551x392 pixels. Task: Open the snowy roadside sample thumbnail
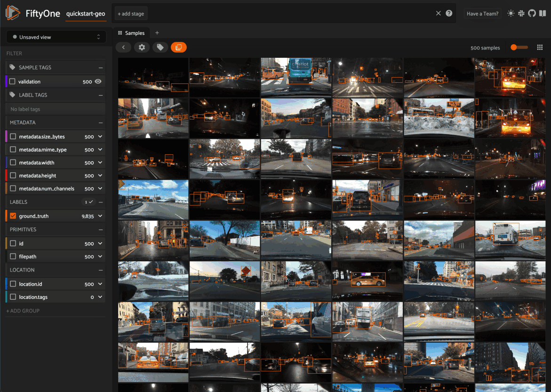tap(439, 118)
